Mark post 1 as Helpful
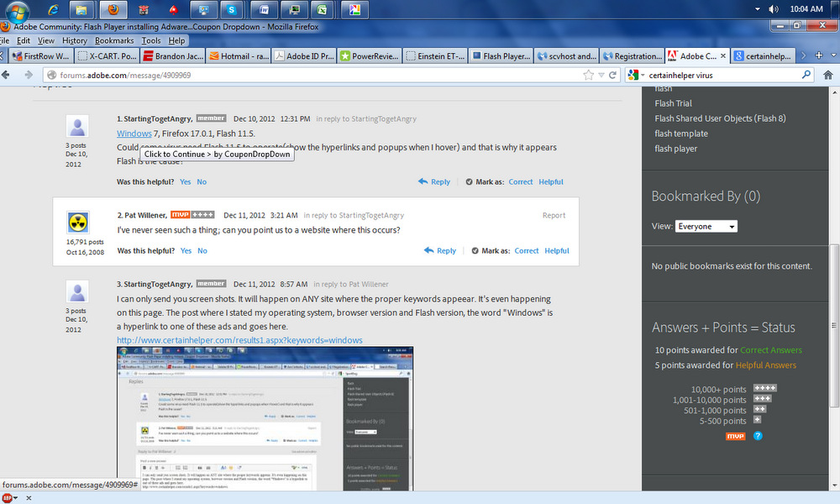Image resolution: width=840 pixels, height=504 pixels. (551, 182)
